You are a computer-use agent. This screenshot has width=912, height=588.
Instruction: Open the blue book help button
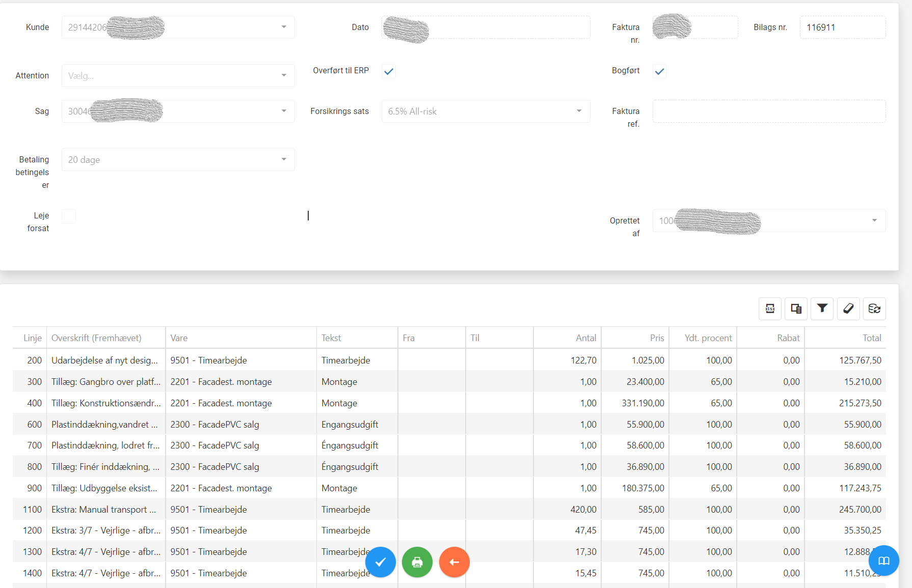coord(883,561)
